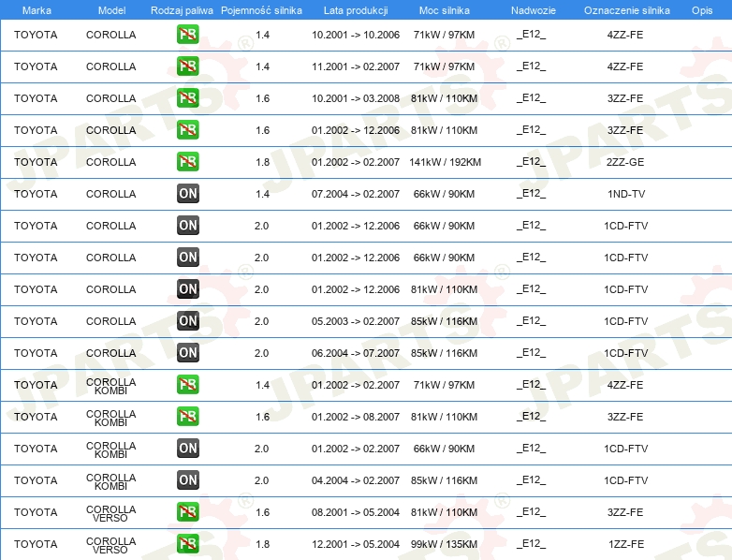
Task: Select the PB icon in the Corolla Kombi 1.6 row
Action: tap(187, 416)
